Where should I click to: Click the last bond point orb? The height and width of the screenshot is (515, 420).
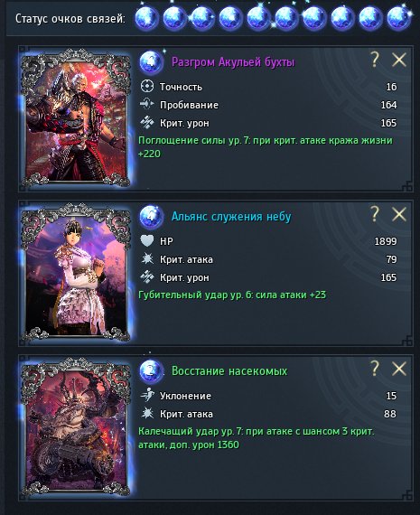pos(398,18)
